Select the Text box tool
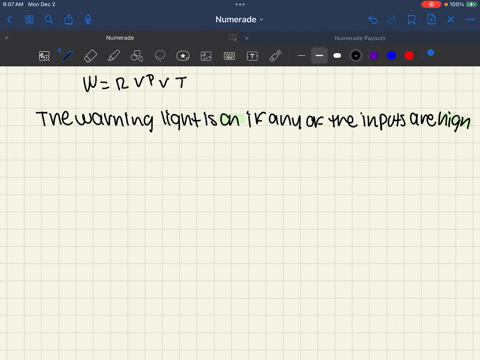The width and height of the screenshot is (480, 360). pos(252,56)
